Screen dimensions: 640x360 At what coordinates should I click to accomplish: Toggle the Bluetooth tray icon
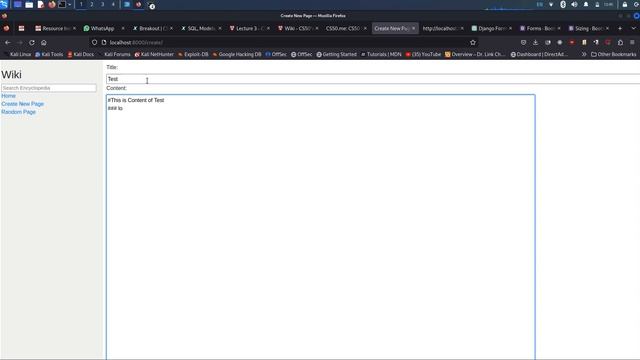click(x=563, y=4)
